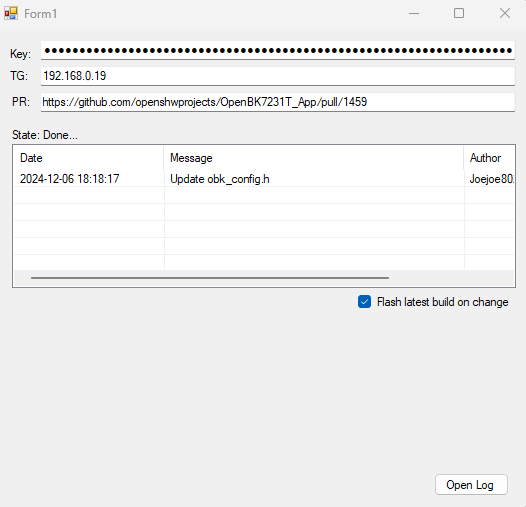Focus the masked Key input field
This screenshot has height=507, width=526.
[x=278, y=51]
